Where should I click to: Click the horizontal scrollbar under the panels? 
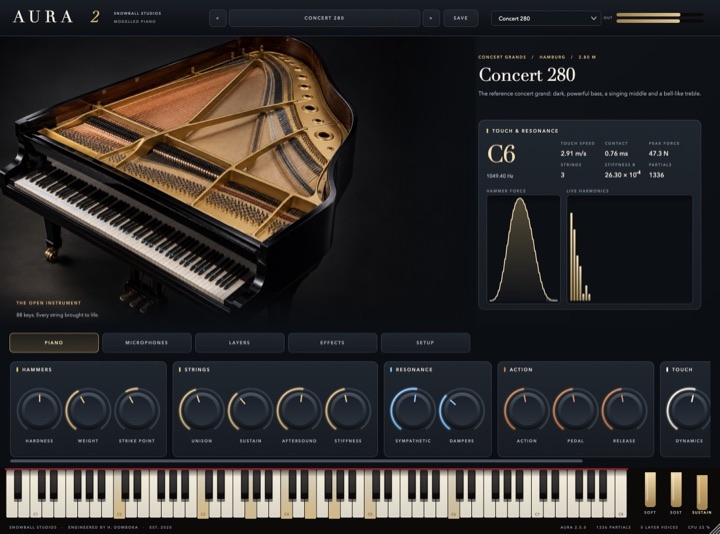(x=296, y=461)
